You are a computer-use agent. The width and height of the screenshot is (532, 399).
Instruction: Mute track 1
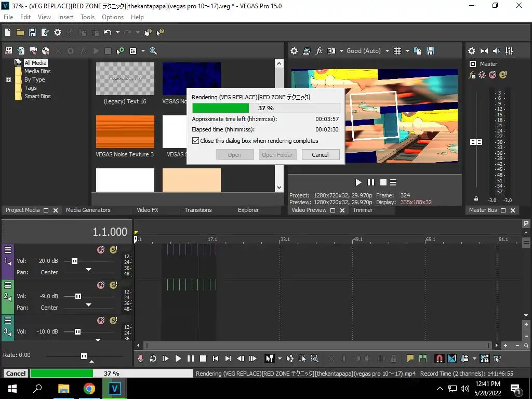coord(101,250)
